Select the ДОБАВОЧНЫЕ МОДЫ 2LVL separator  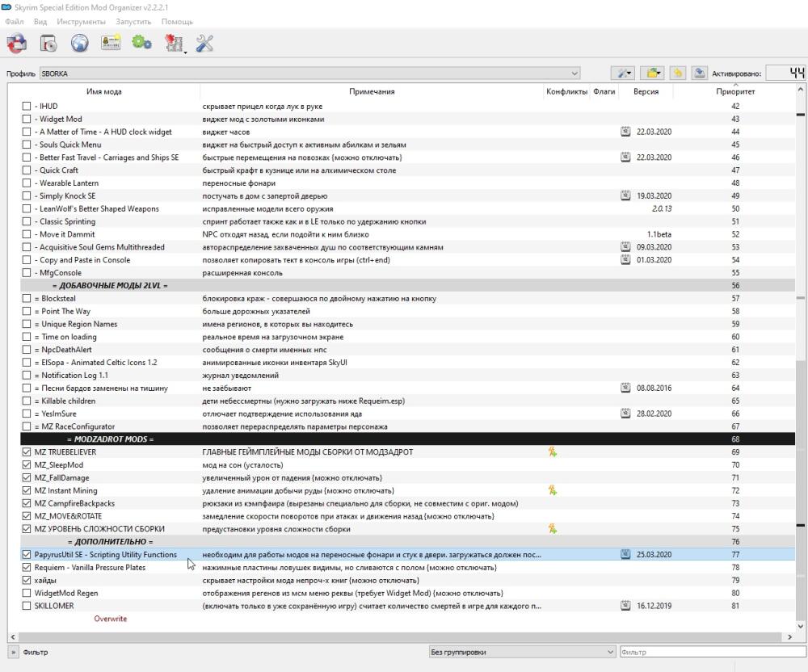(407, 285)
